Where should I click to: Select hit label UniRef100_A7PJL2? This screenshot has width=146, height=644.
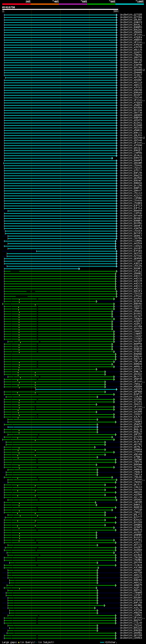point(131,271)
